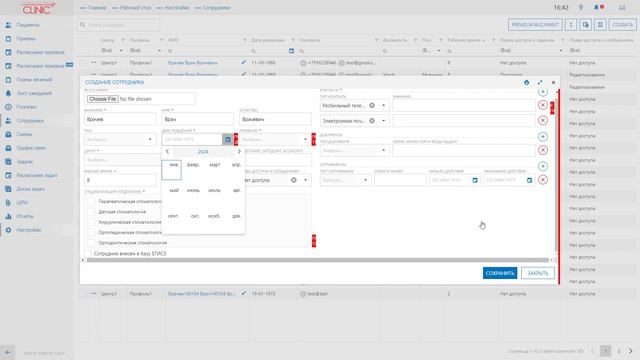Open the 'Электронная поч...' contact type dropdown
The height and width of the screenshot is (360, 640).
(x=383, y=120)
